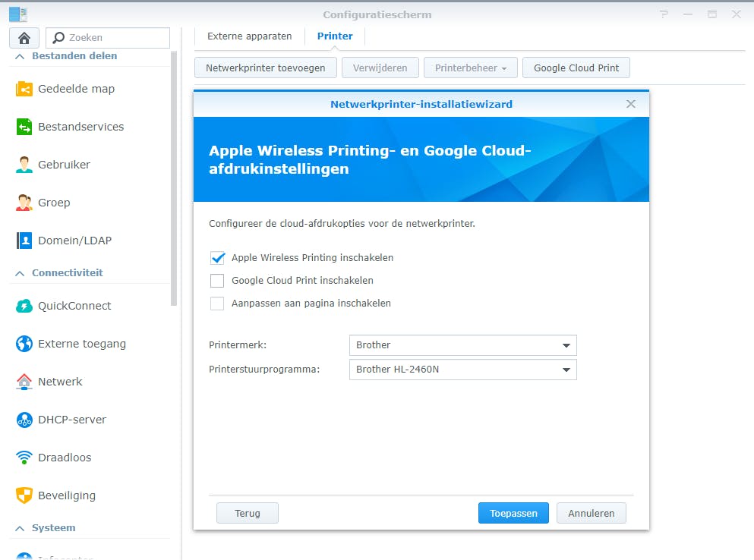This screenshot has width=754, height=560.
Task: Click the QuickConnect label text
Action: click(x=74, y=306)
